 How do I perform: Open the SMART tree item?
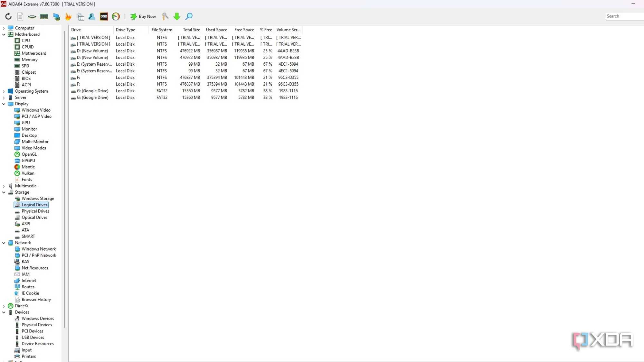click(28, 237)
